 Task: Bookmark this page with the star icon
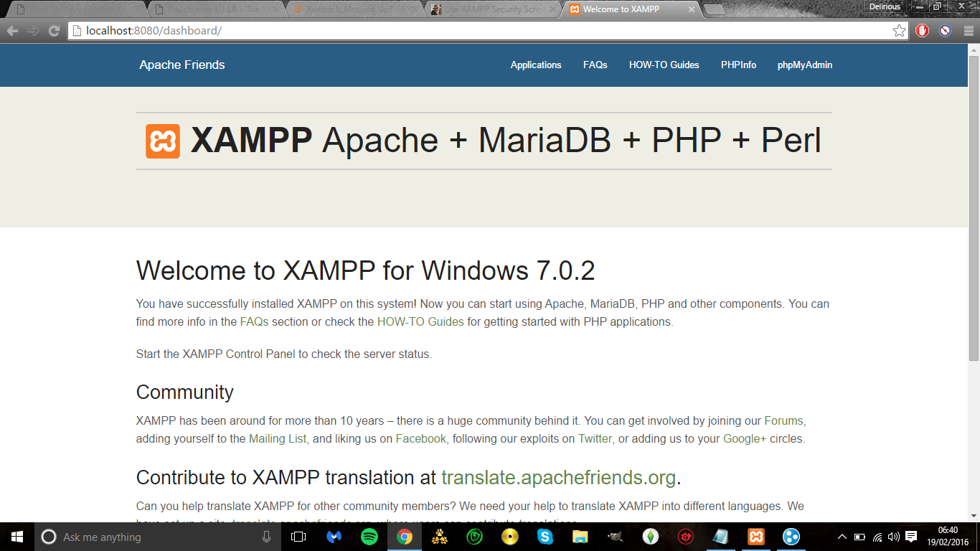coord(899,31)
